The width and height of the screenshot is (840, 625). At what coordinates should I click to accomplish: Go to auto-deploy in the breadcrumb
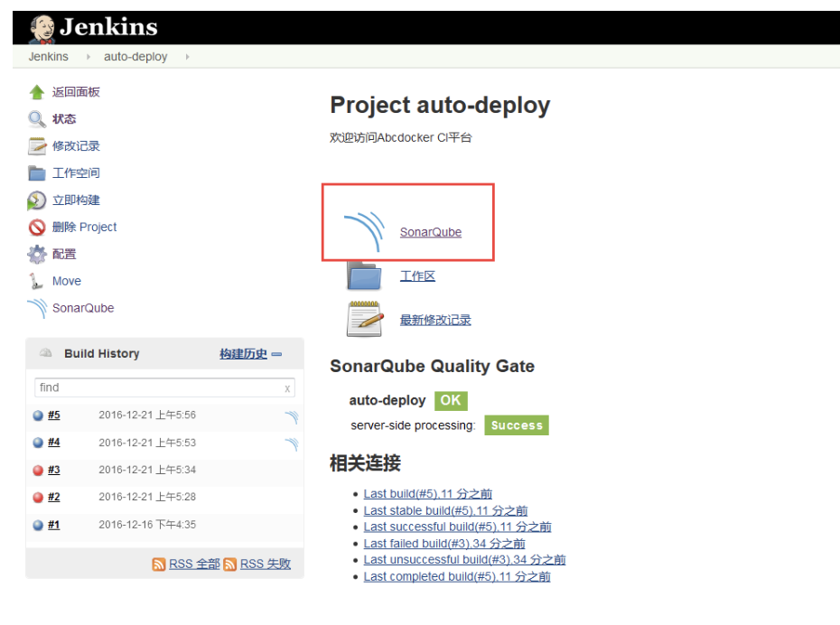click(135, 57)
